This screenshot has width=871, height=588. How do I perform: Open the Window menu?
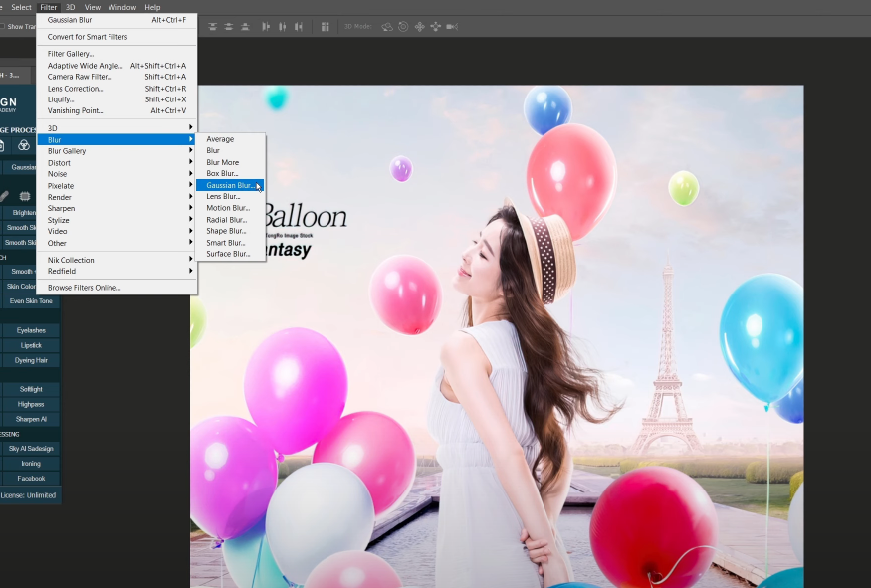(x=122, y=7)
